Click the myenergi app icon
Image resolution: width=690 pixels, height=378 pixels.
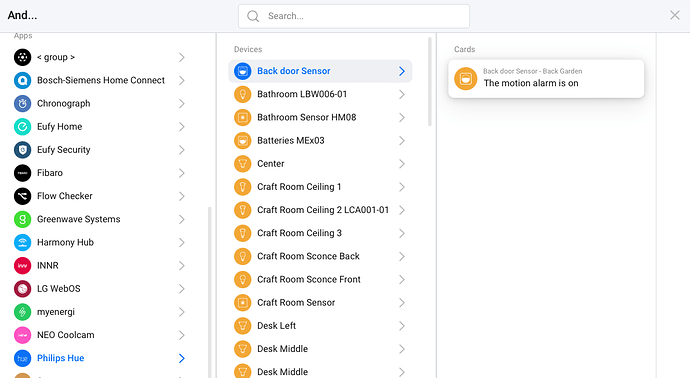click(x=22, y=312)
